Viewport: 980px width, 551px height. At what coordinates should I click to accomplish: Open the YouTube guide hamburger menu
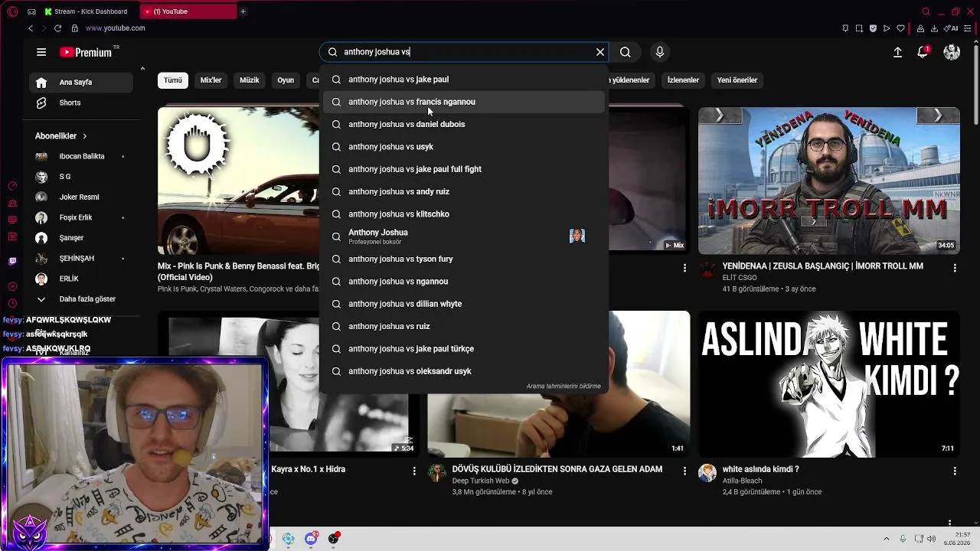coord(41,52)
